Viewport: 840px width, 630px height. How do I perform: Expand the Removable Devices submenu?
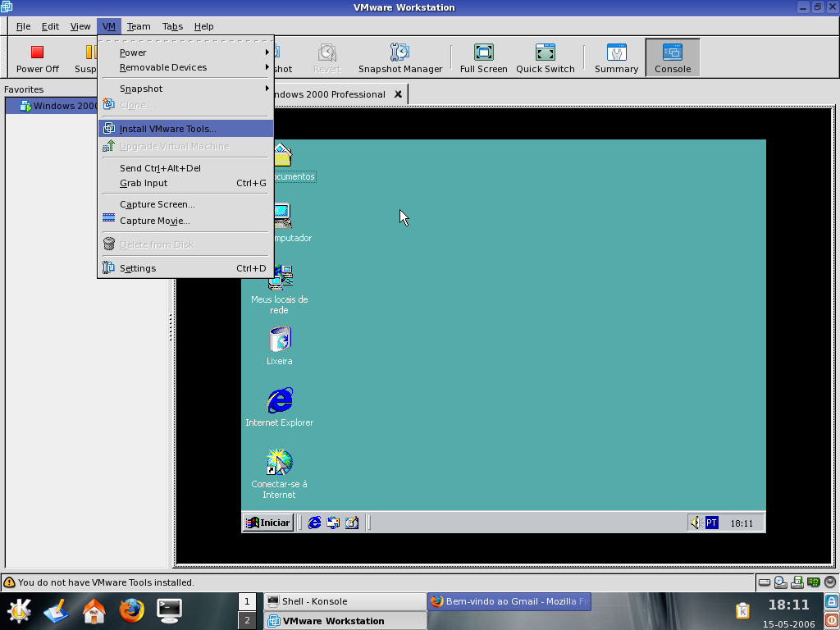tap(185, 67)
